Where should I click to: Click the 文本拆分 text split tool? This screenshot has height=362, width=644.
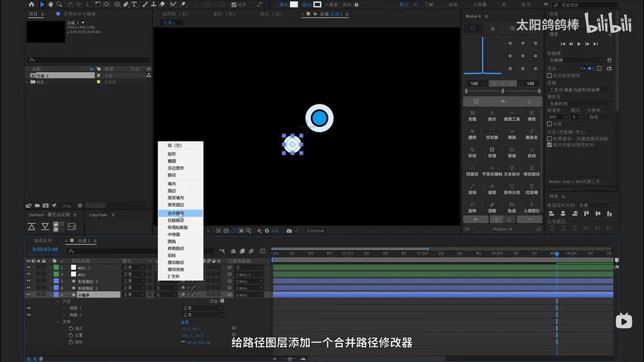tap(512, 171)
